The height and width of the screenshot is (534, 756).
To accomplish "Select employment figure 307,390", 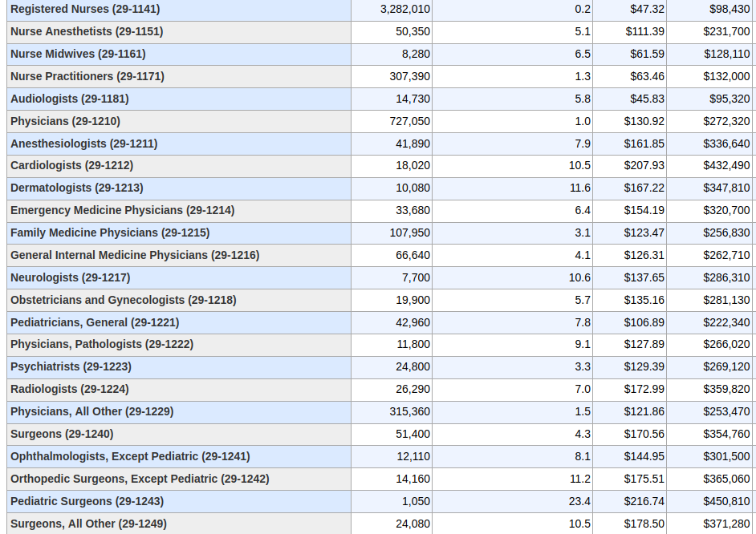I will tap(410, 76).
